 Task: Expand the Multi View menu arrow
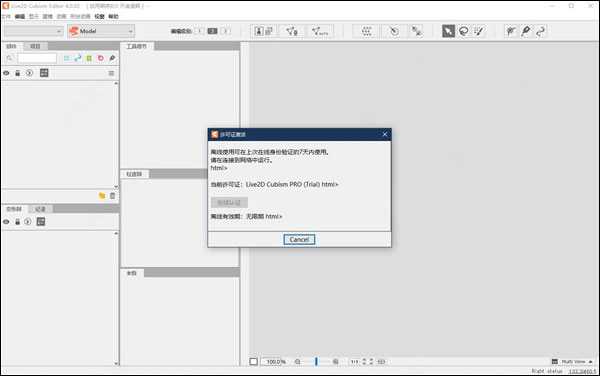(x=591, y=361)
